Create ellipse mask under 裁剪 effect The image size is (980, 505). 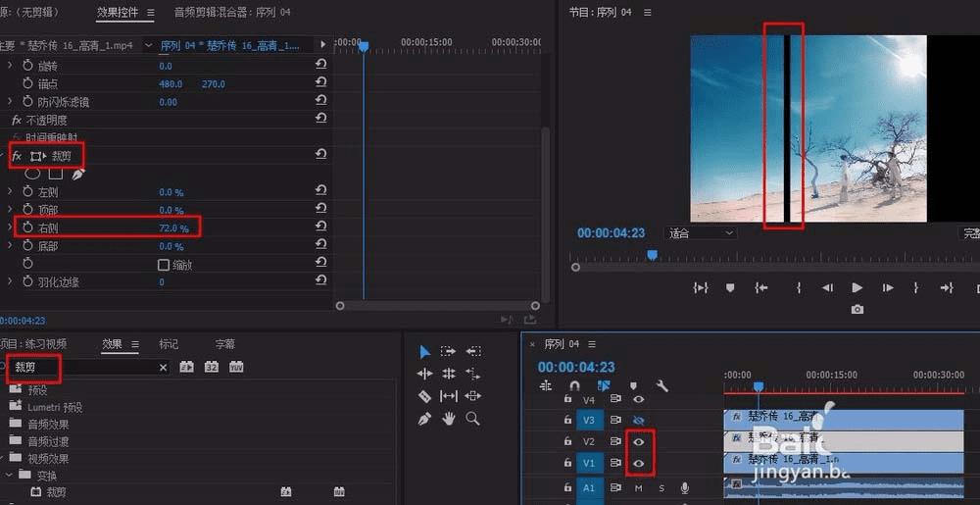click(x=32, y=174)
